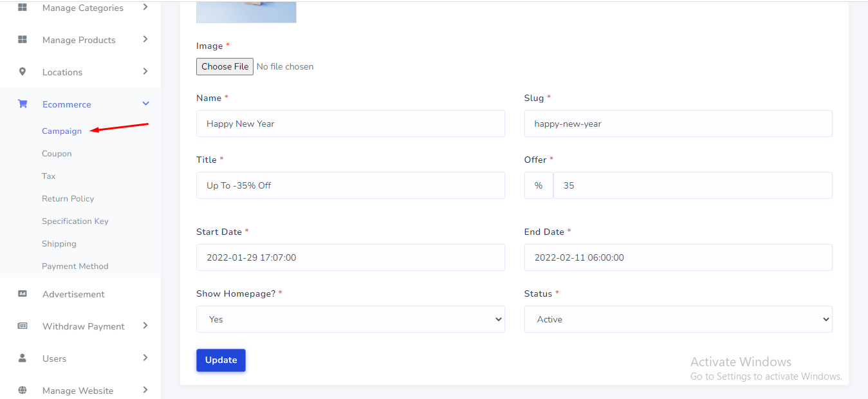
Task: Click the Withdraw Payment money icon
Action: [23, 326]
